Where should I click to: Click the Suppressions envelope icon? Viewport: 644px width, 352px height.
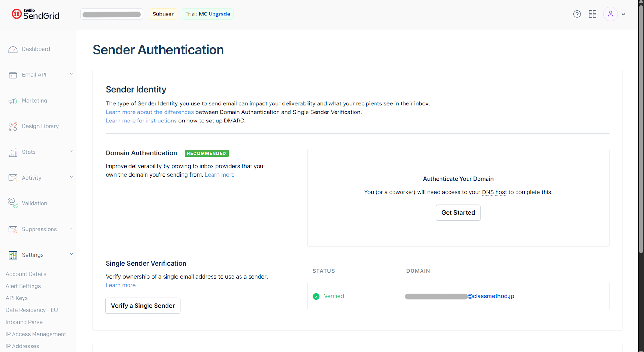13,230
